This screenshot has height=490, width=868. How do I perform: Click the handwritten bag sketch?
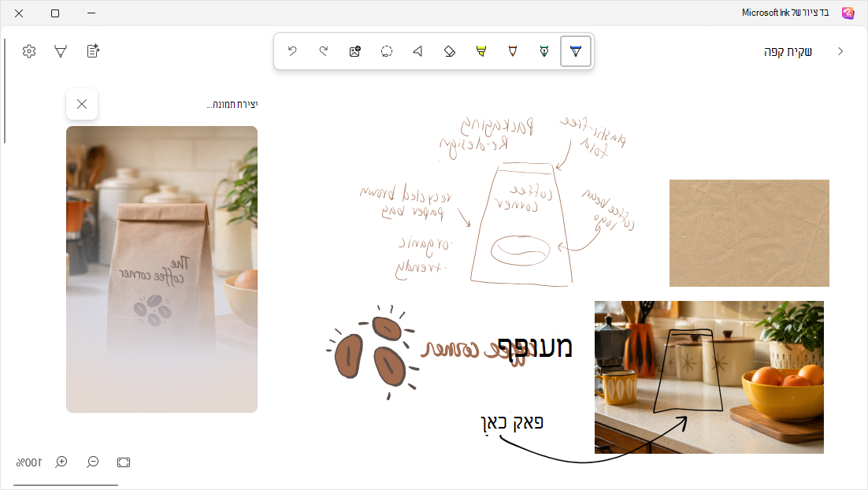coord(521,225)
